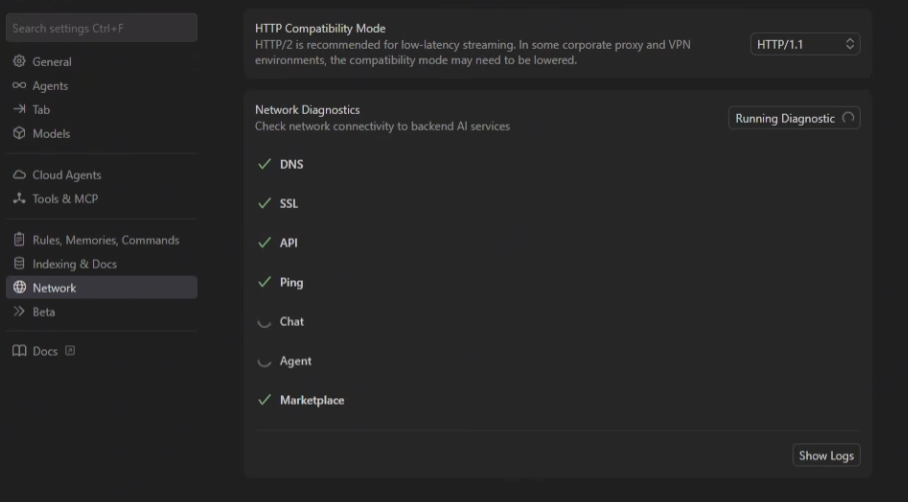Click the Show Logs button
The height and width of the screenshot is (502, 908).
click(826, 456)
